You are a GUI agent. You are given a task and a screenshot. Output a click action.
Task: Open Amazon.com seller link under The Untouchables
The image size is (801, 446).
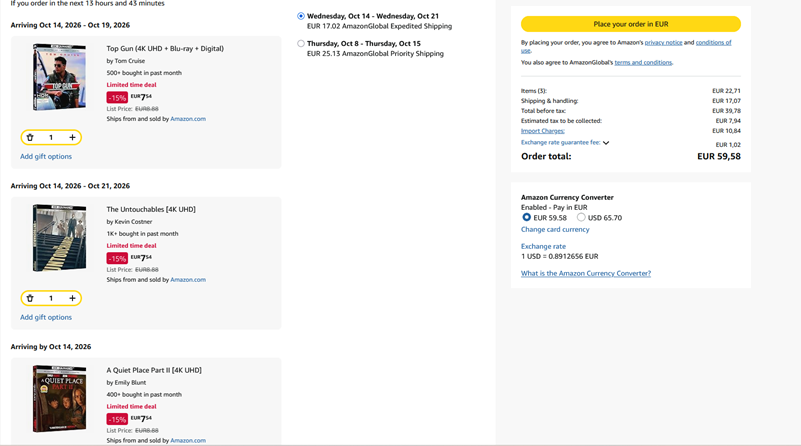[x=188, y=280]
